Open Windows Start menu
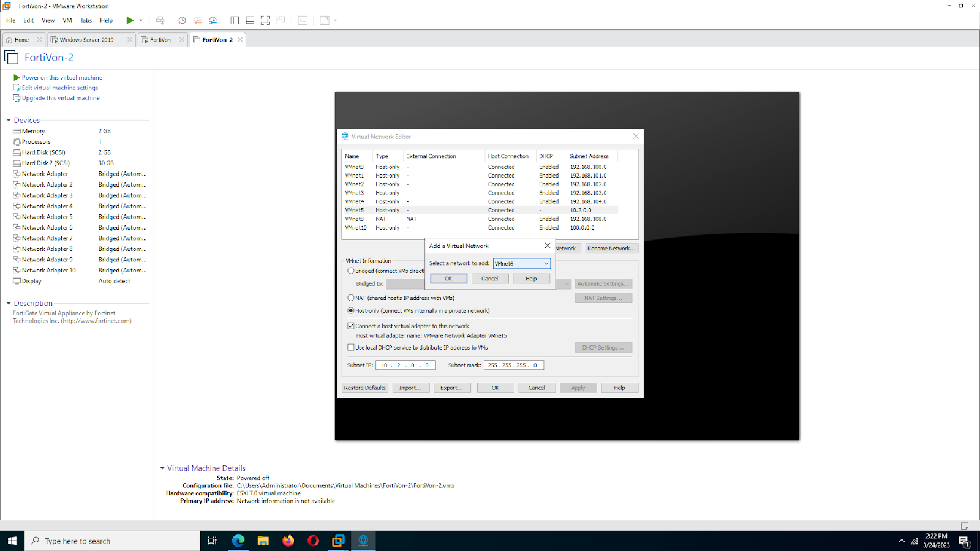This screenshot has height=551, width=980. click(12, 541)
